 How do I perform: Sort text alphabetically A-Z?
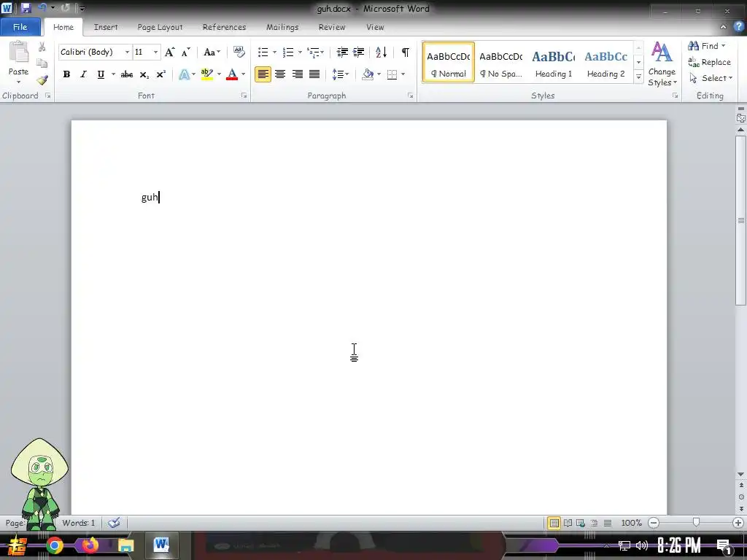[381, 52]
